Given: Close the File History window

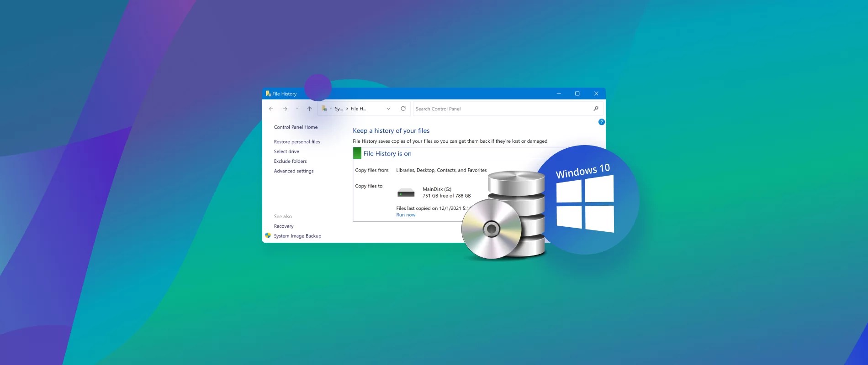Looking at the screenshot, I should pos(596,94).
